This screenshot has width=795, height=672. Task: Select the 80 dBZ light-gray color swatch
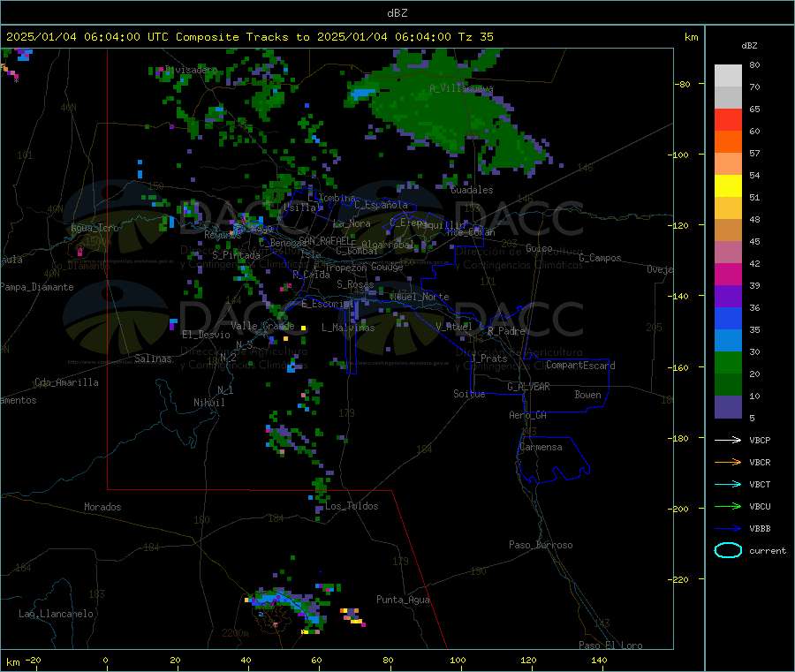[x=728, y=76]
